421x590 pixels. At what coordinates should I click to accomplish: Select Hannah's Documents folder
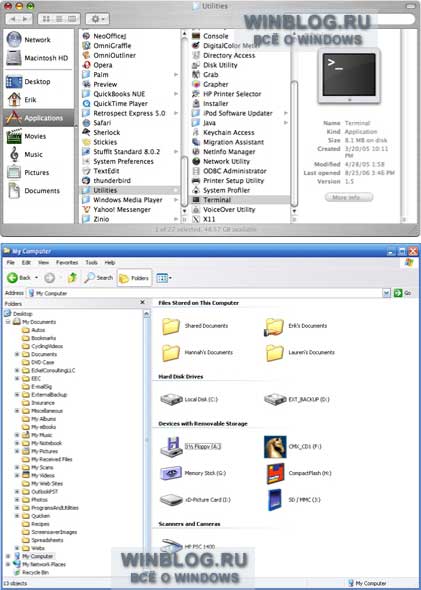pyautogui.click(x=198, y=353)
